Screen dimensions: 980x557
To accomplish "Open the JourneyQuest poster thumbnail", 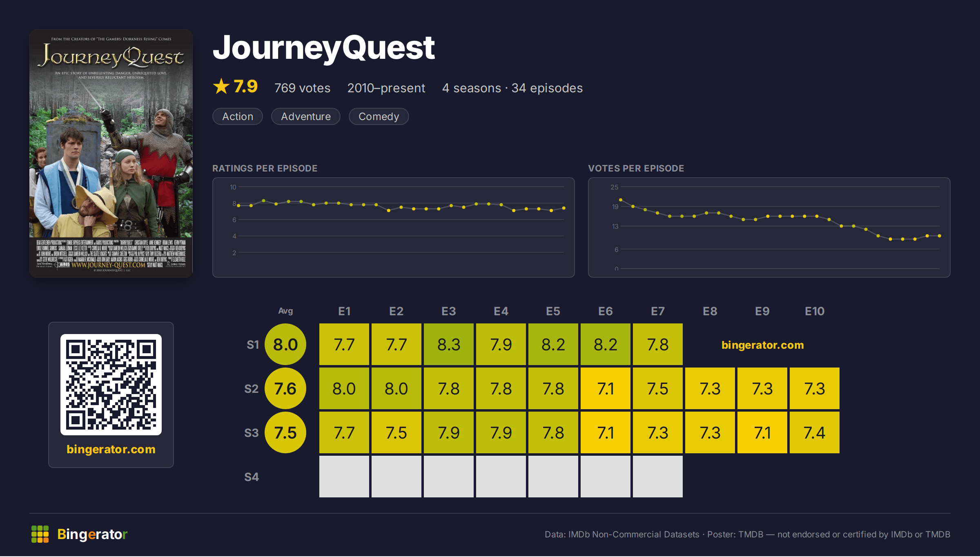I will 111,154.
